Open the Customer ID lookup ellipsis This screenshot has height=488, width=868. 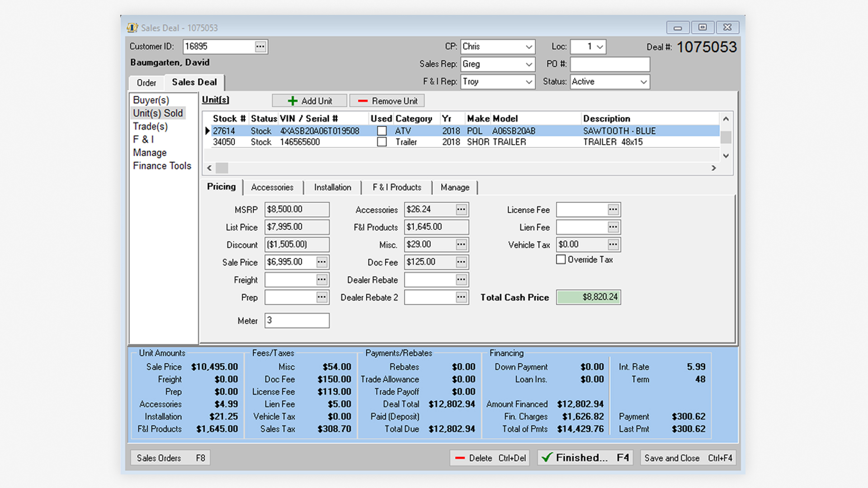[261, 46]
